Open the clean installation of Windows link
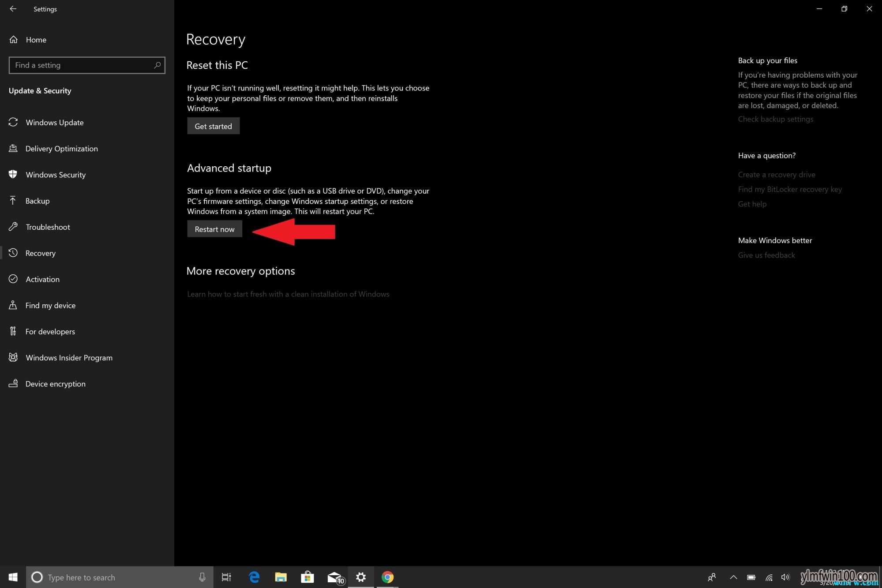This screenshot has width=882, height=588. click(x=288, y=294)
